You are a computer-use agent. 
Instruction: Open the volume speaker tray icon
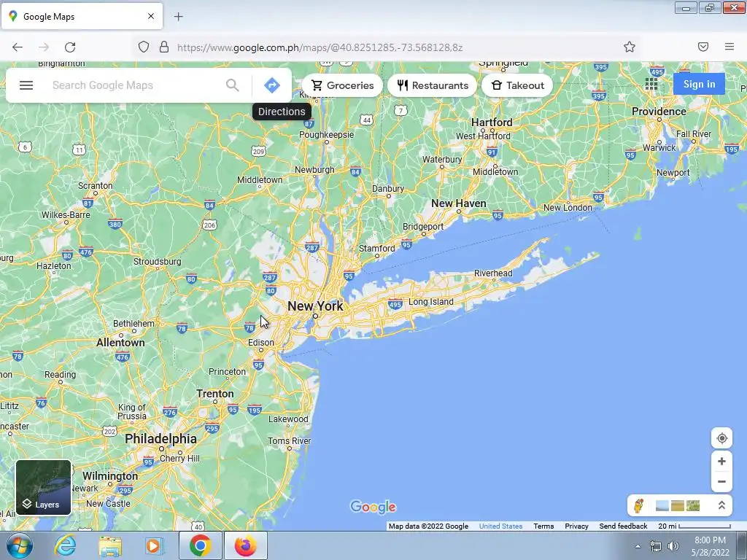673,546
